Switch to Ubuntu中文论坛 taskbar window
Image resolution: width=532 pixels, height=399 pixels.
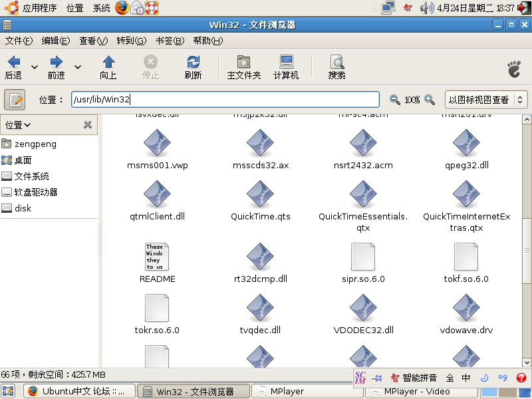(80, 391)
